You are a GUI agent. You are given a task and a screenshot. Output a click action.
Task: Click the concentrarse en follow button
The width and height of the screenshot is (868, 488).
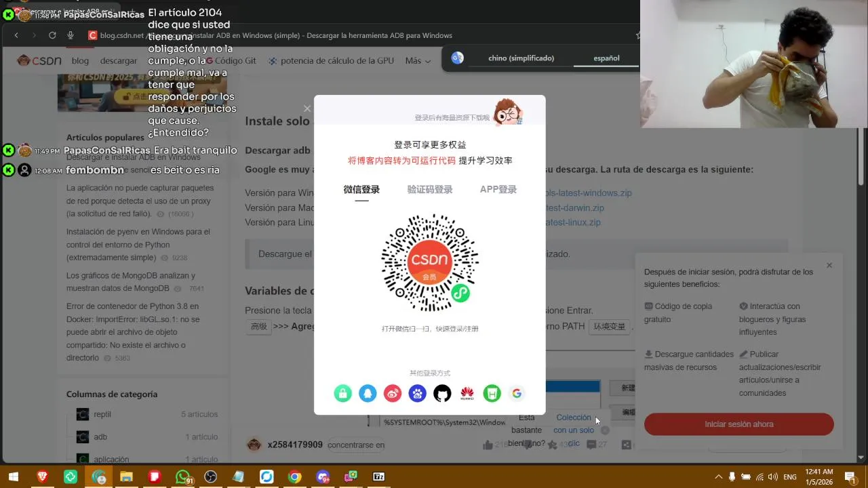(356, 445)
